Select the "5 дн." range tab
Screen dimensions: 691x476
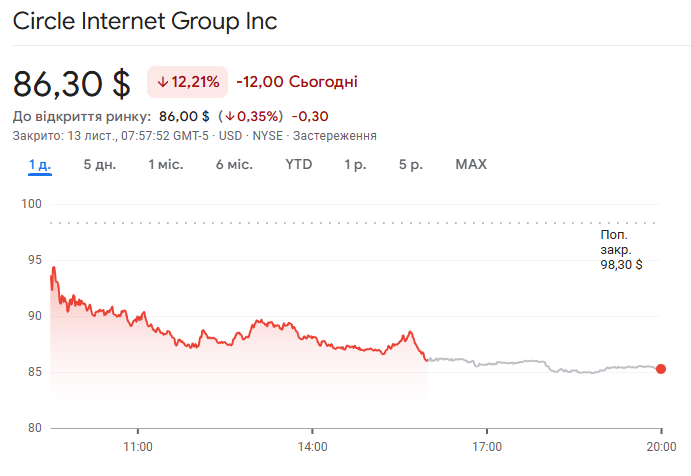100,164
